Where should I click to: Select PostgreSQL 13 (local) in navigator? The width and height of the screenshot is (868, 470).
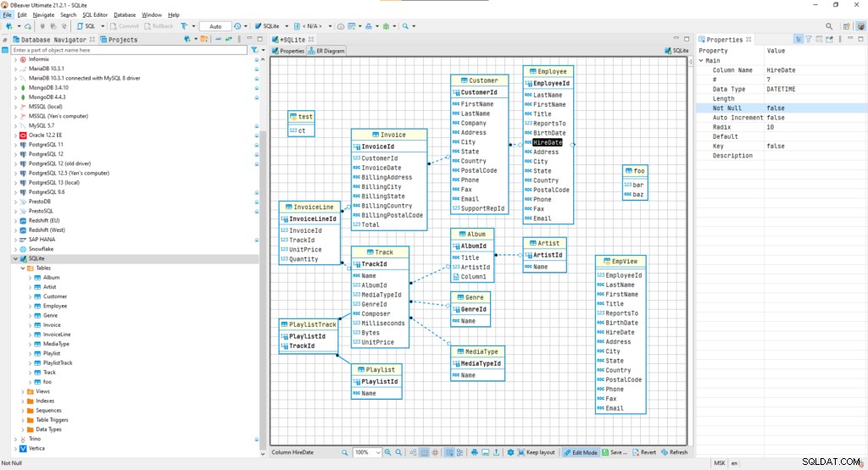coord(53,183)
